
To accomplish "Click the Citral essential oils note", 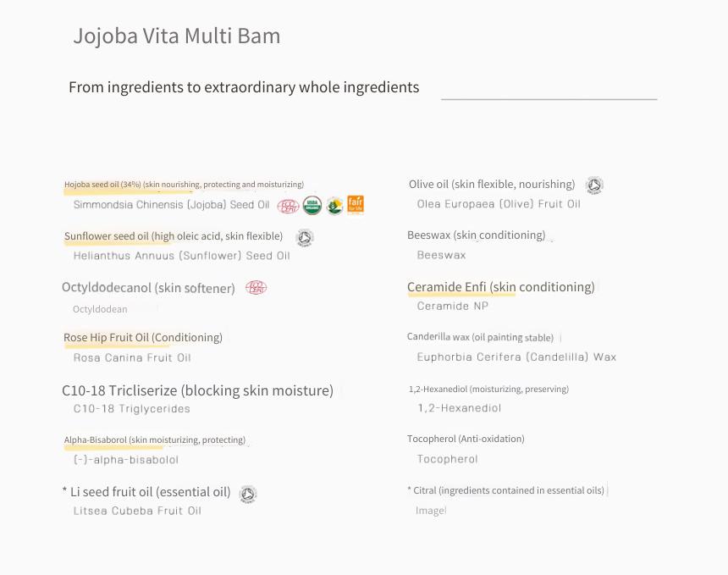I will [x=505, y=490].
